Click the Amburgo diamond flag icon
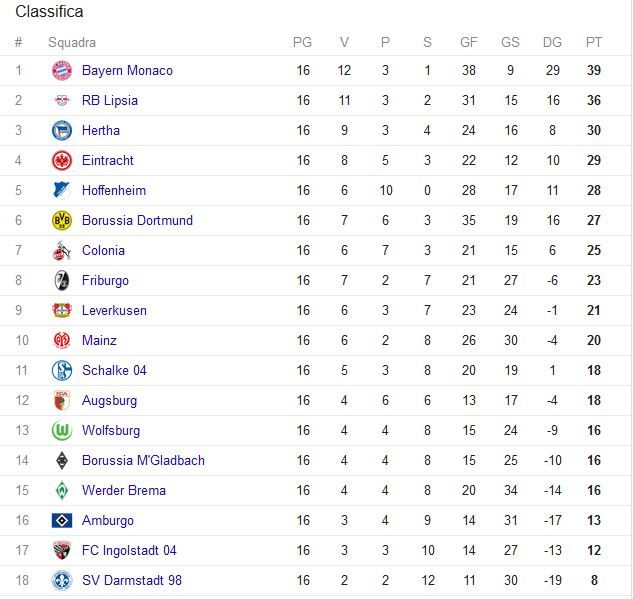 [62, 520]
